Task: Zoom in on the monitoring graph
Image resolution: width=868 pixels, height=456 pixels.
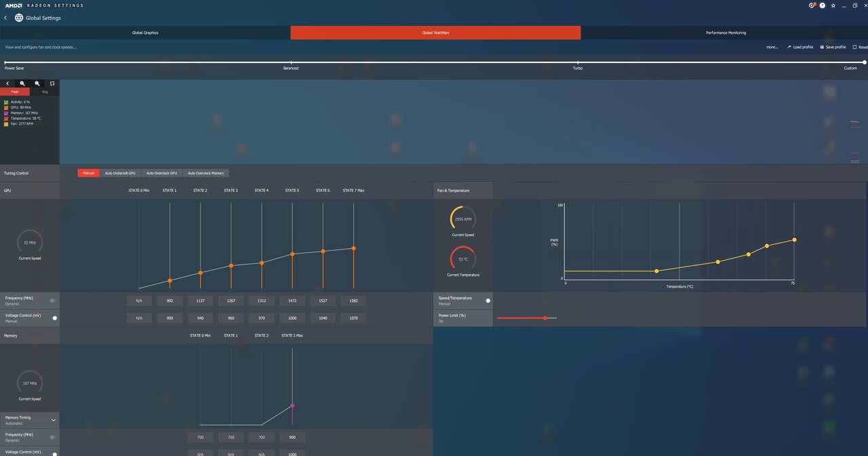Action: click(22, 83)
